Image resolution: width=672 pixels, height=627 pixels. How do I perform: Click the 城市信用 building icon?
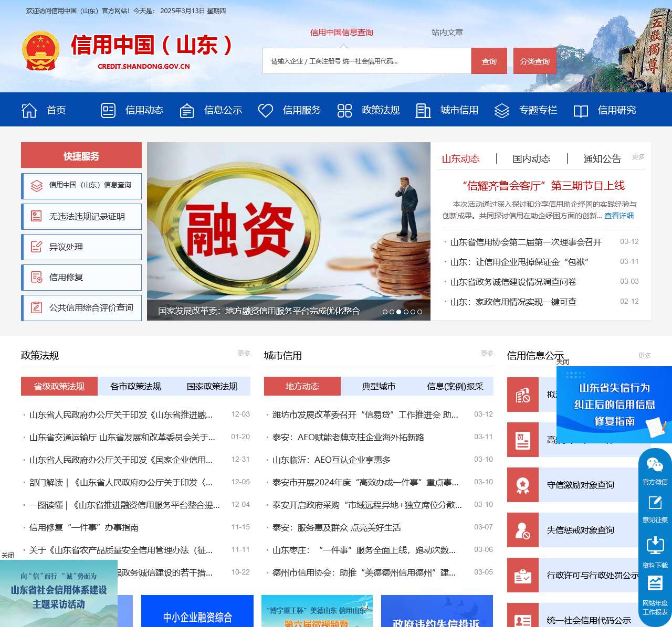click(x=423, y=110)
